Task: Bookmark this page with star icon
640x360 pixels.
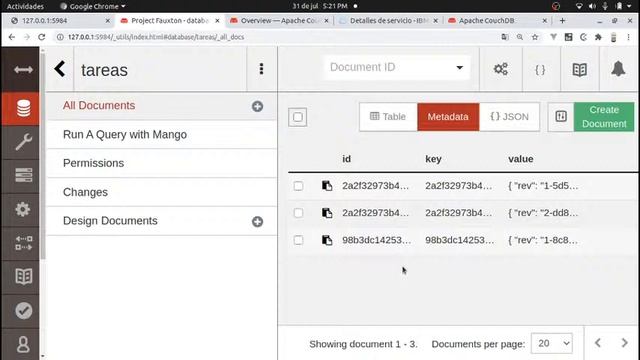Action: 535,37
